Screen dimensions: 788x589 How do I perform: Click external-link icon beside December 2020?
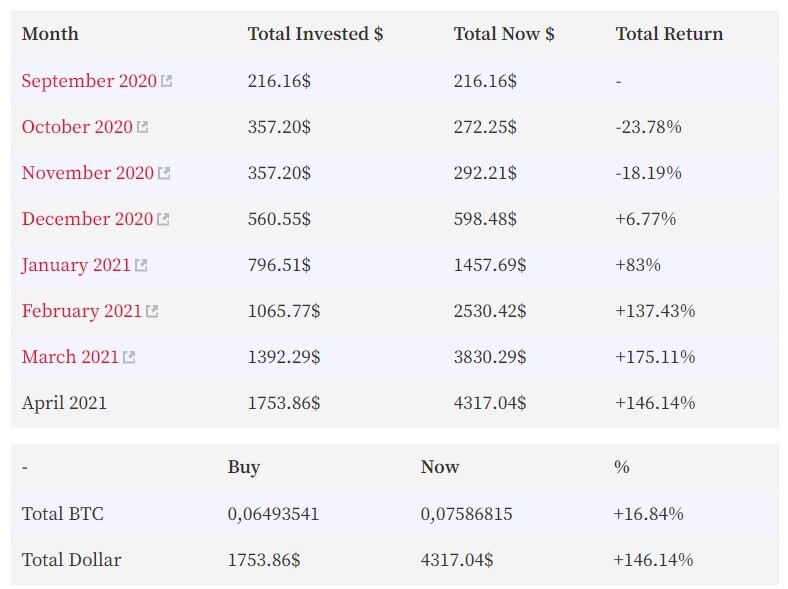click(163, 219)
